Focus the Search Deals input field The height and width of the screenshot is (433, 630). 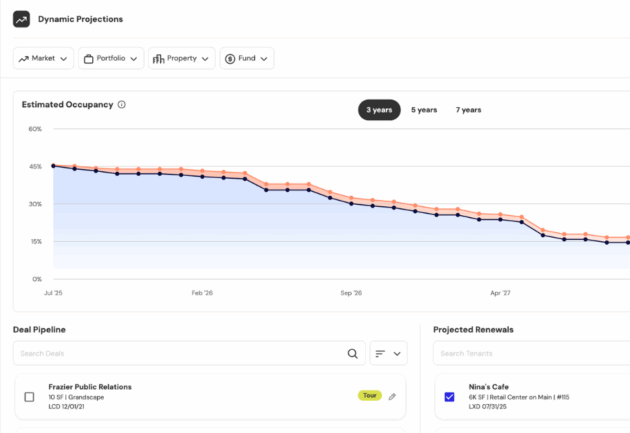point(180,353)
